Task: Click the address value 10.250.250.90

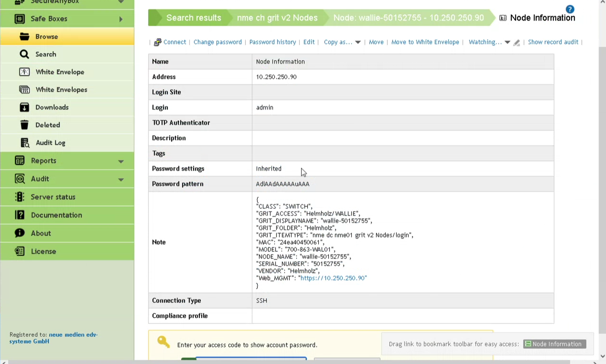Action: point(276,77)
